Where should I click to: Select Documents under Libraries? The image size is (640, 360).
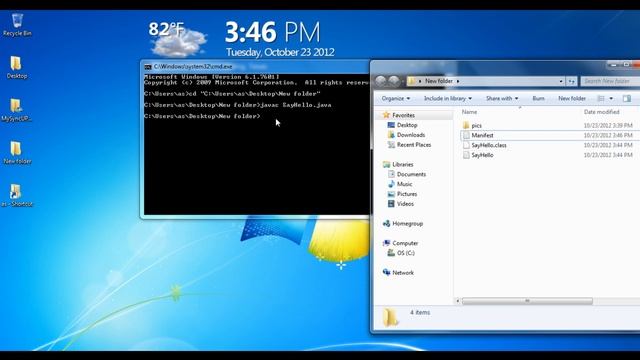coord(411,174)
